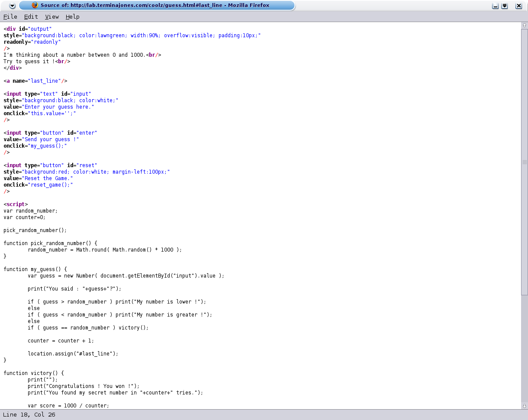Image resolution: width=528 pixels, height=420 pixels.
Task: Open the Edit menu
Action: pos(30,16)
